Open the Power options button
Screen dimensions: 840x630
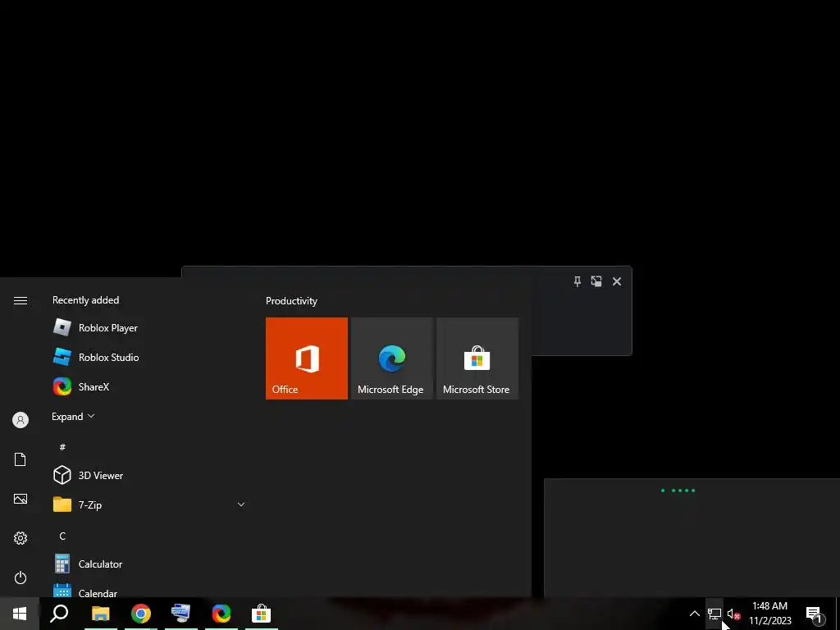21,577
